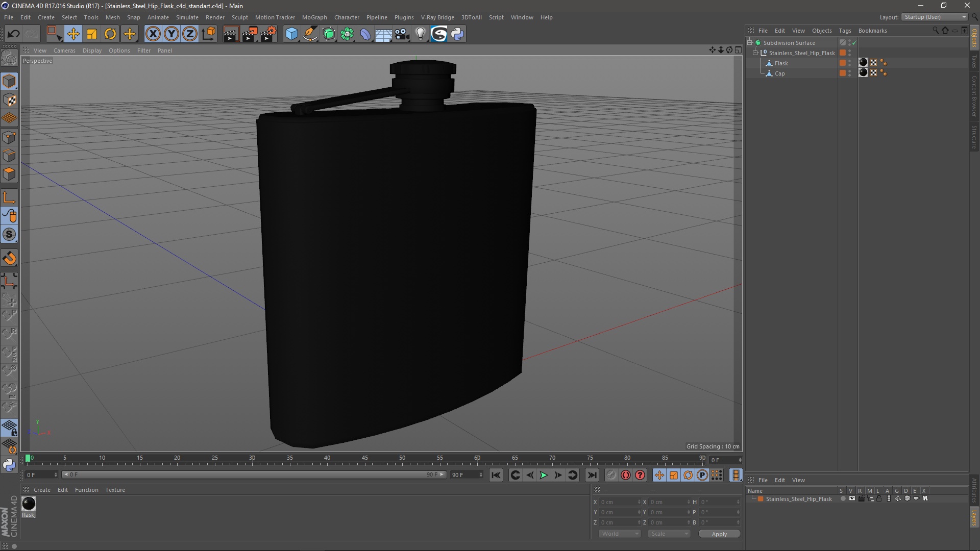Image resolution: width=980 pixels, height=551 pixels.
Task: Enable the Snap S icon
Action: click(9, 235)
